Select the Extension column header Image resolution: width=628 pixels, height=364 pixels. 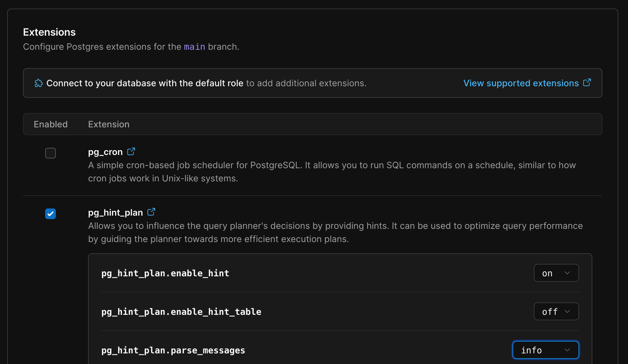pyautogui.click(x=109, y=124)
